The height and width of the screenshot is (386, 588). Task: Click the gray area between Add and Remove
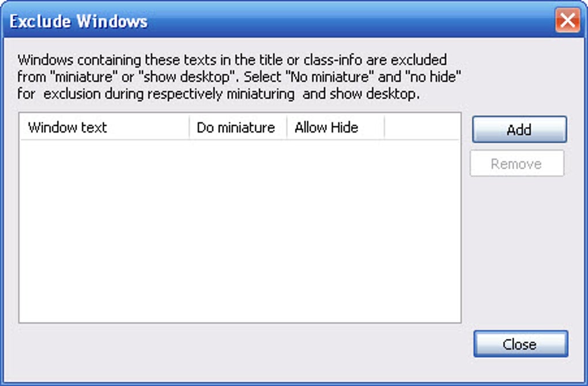[518, 147]
